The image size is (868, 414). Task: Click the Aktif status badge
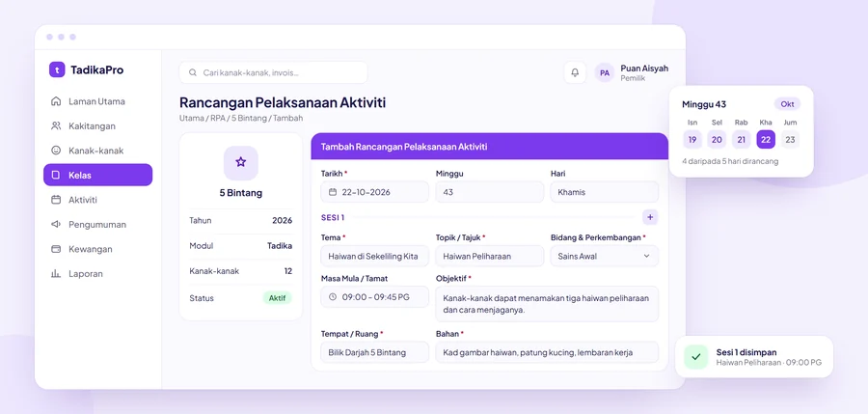pyautogui.click(x=277, y=297)
